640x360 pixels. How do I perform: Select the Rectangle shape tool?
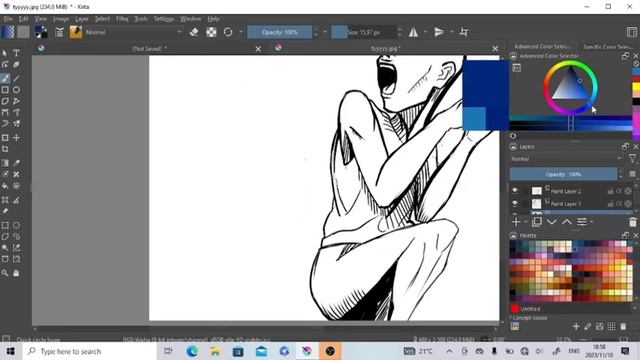pos(5,90)
